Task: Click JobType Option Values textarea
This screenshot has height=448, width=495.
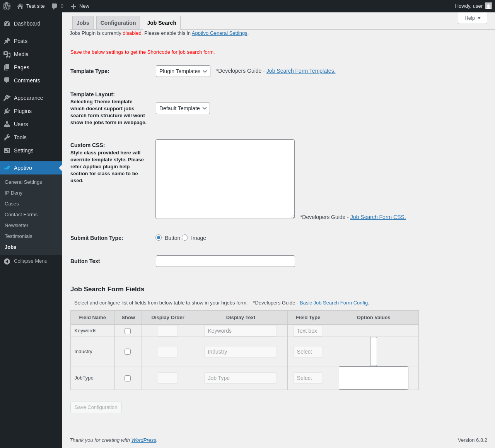Action: 374,378
